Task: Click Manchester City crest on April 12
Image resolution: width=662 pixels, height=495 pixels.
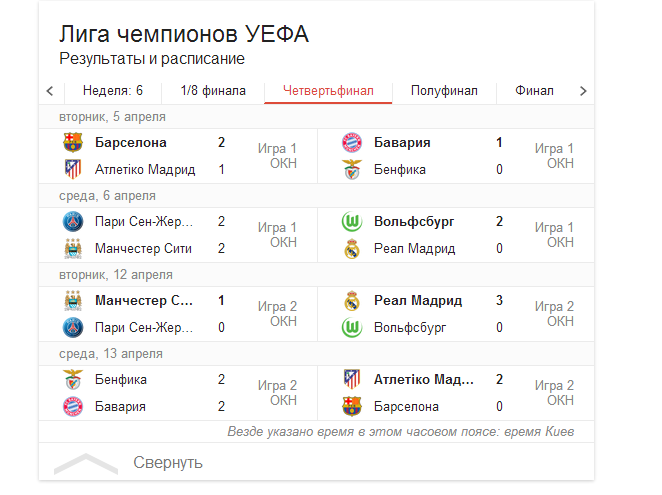Action: (x=73, y=300)
